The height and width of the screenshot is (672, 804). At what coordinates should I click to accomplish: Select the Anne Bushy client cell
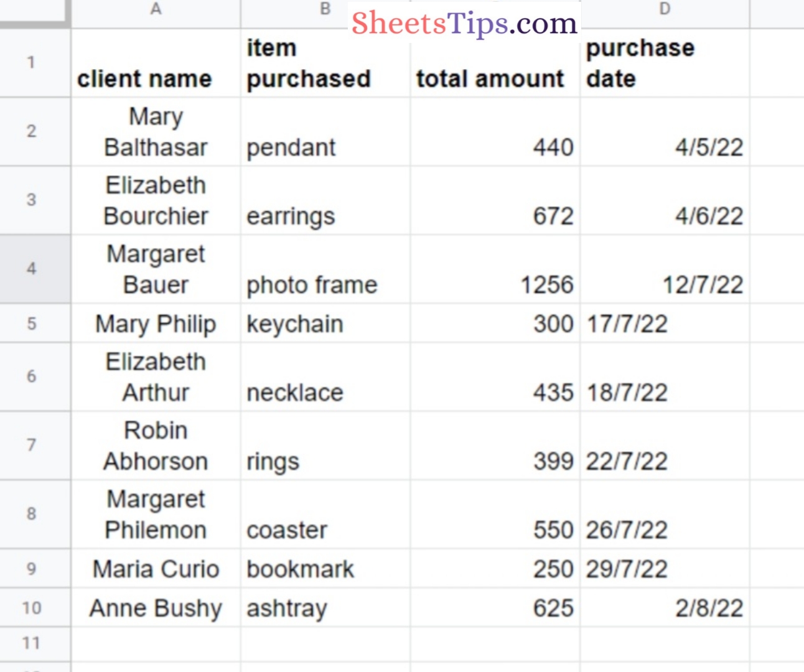click(x=155, y=609)
